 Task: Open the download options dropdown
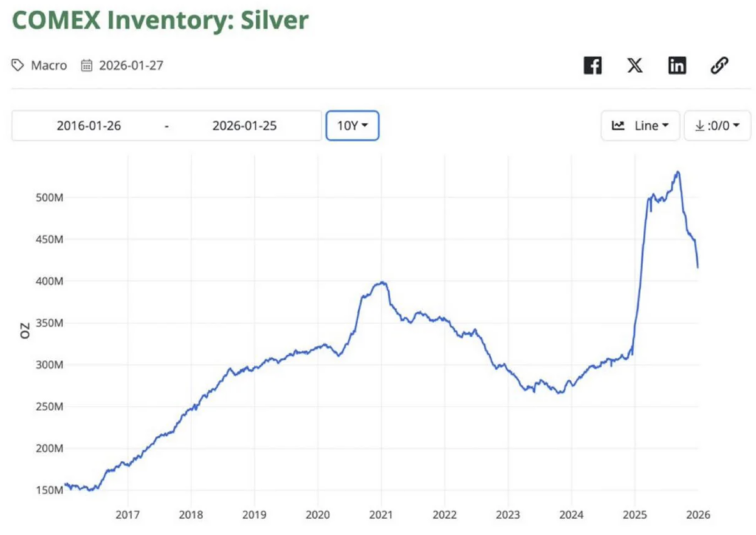[x=718, y=125]
